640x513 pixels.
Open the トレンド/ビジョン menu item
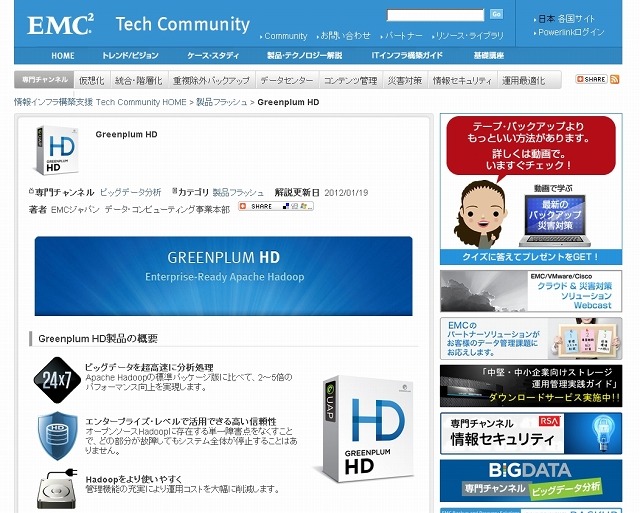coord(130,56)
